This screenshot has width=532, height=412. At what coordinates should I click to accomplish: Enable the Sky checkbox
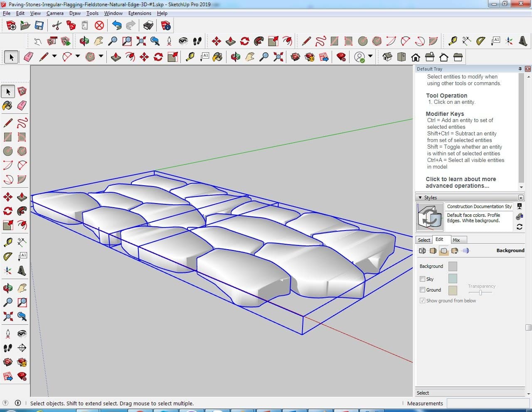click(422, 279)
